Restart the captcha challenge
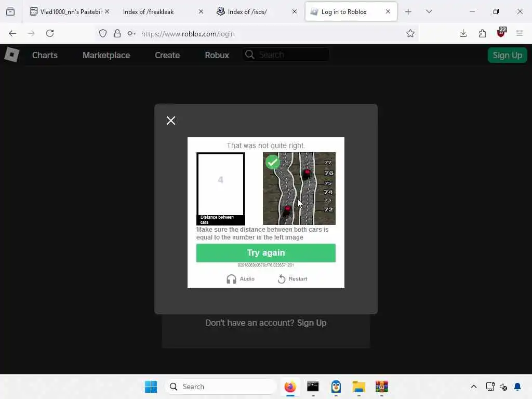This screenshot has height=399, width=532. coord(292,279)
